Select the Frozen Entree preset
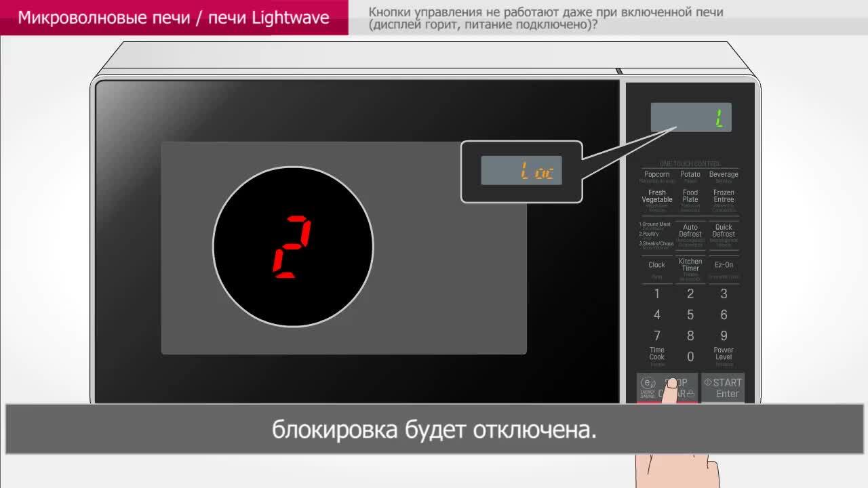 coord(724,197)
